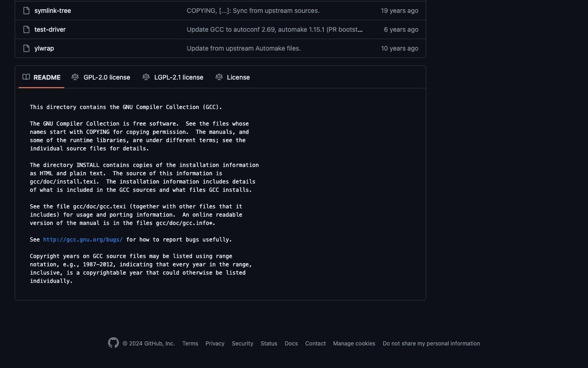Follow the http://gcc.gnu.org/bugs/ link
This screenshot has width=588, height=368.
click(83, 240)
